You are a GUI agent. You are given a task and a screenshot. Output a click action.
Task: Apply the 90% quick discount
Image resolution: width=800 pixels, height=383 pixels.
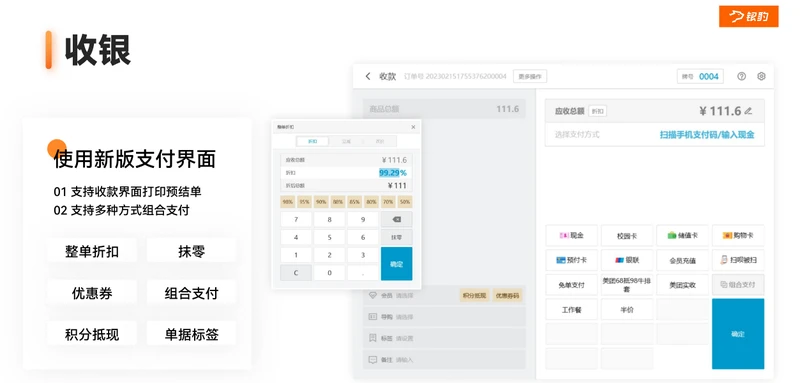click(321, 201)
